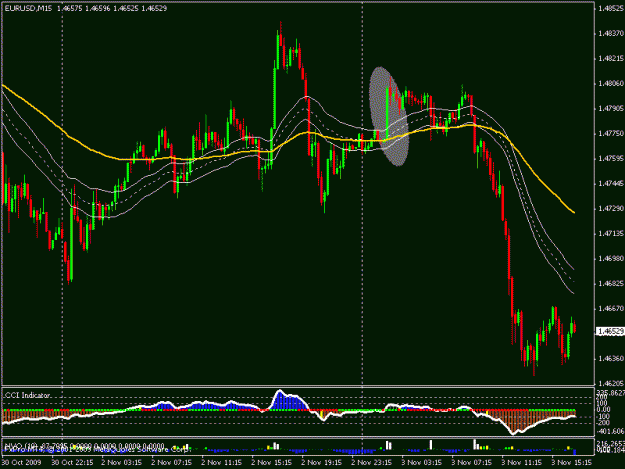Click the 1.47290 price axis label
Viewport: 625px width, 469px height.
click(611, 209)
